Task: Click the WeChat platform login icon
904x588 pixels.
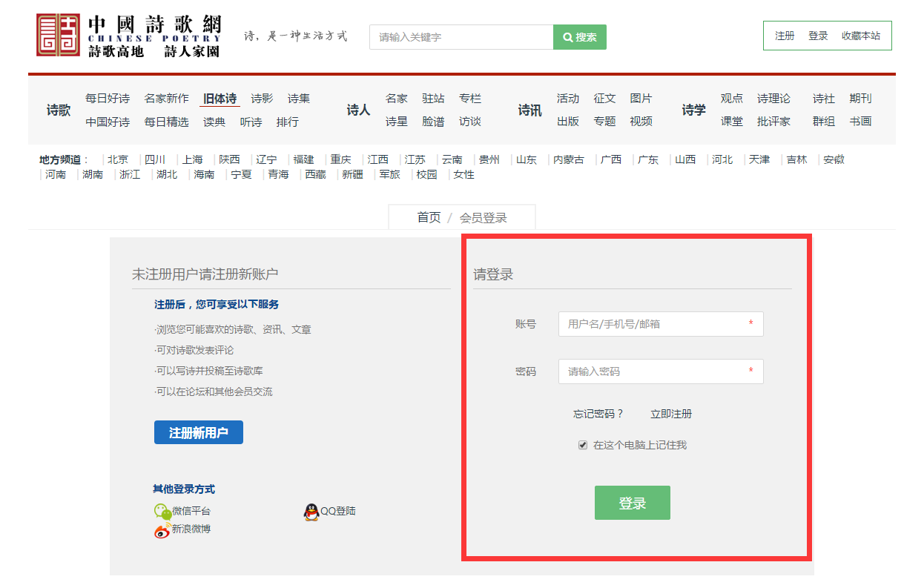Action: 162,511
